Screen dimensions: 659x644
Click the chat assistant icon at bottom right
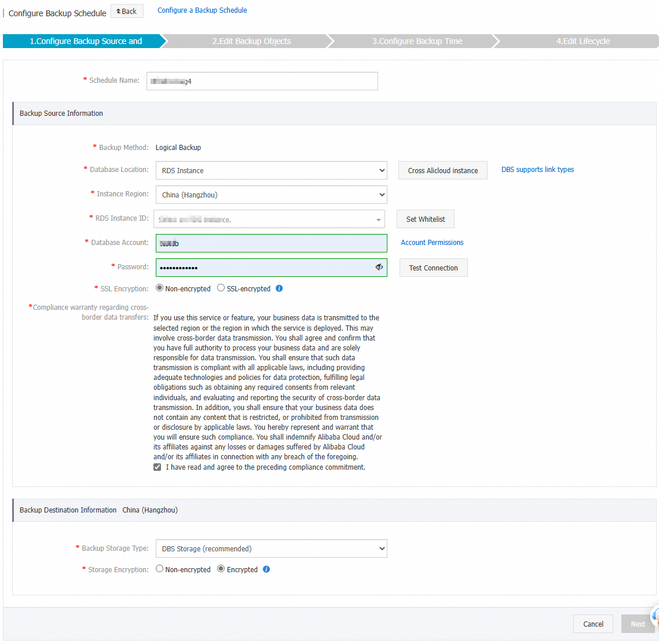[x=655, y=616]
